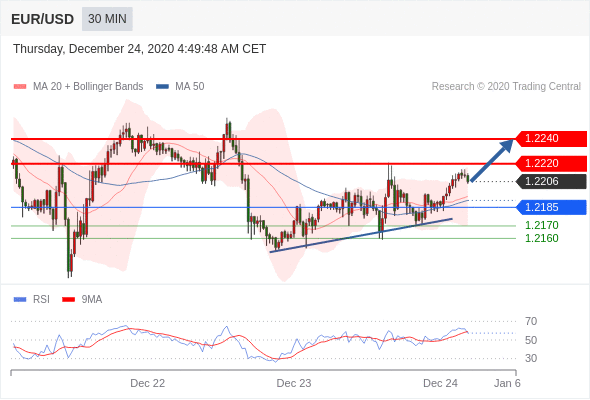Click the RSI legend blue swatch
Screen dimensions: 590x400
20,300
